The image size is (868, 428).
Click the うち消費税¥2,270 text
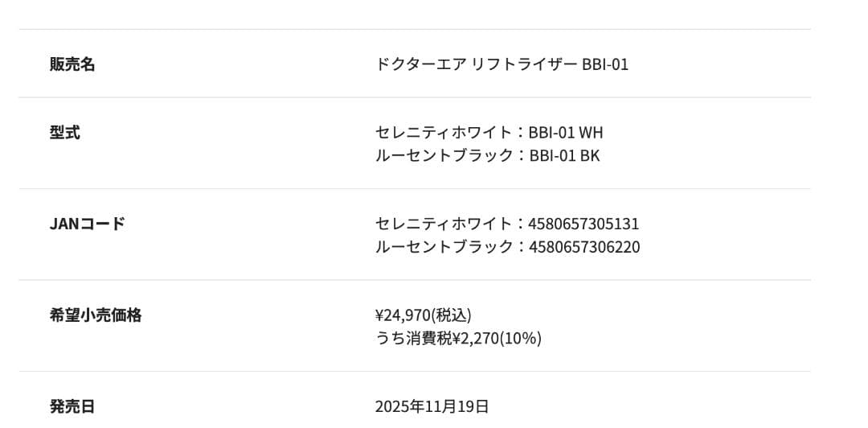437,339
